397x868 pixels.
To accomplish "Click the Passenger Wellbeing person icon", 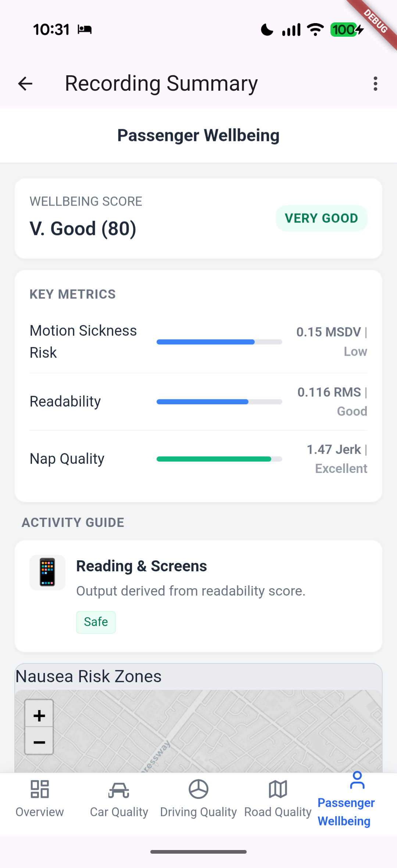I will [x=357, y=781].
